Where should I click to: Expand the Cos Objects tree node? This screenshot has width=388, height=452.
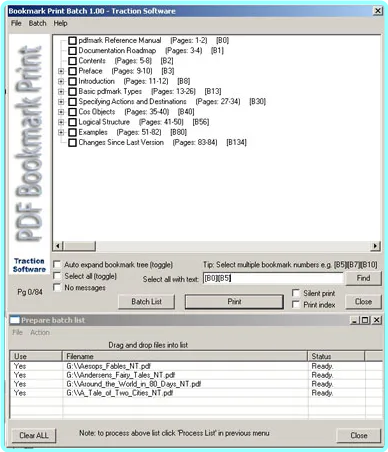tap(61, 112)
